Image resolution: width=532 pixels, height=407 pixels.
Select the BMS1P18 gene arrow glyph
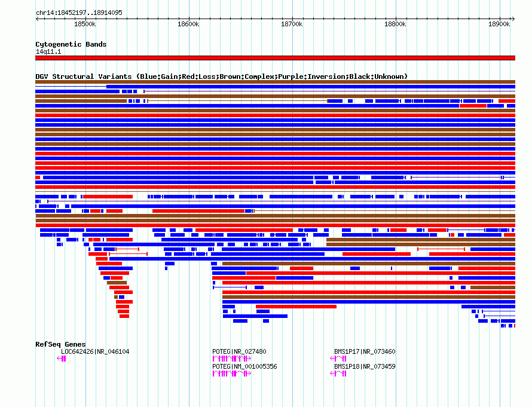338,374
